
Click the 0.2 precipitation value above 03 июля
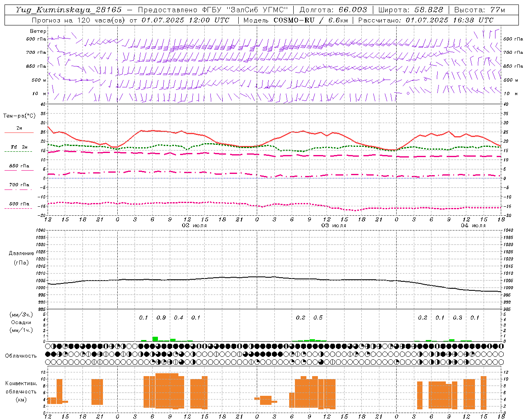[301, 317]
